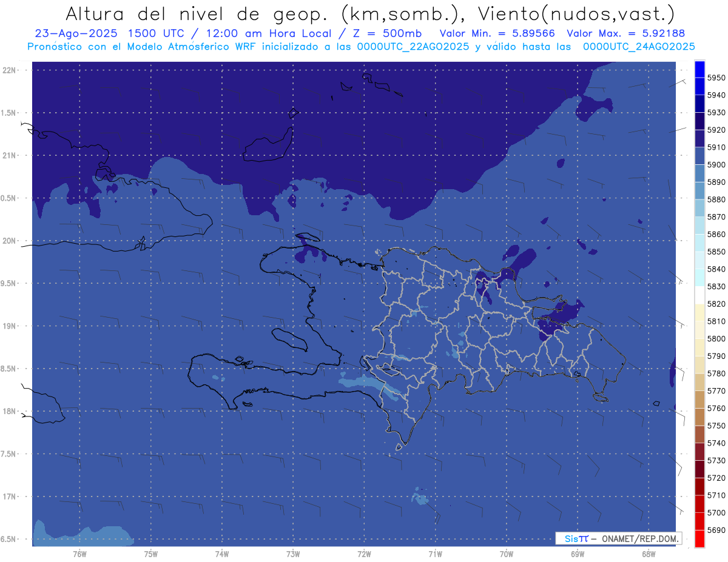
Task: Click the '71W' longitude label
Action: pyautogui.click(x=435, y=554)
